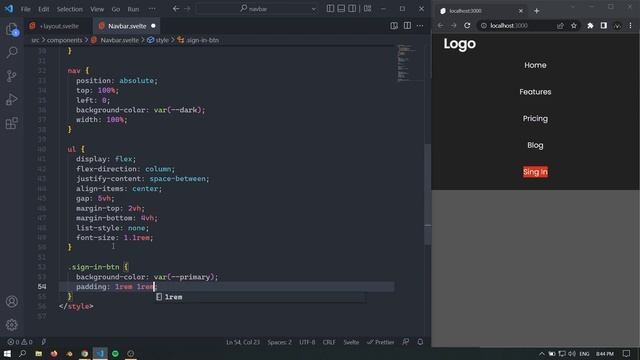The image size is (640, 360).
Task: Show errors and warnings count
Action: point(20,342)
